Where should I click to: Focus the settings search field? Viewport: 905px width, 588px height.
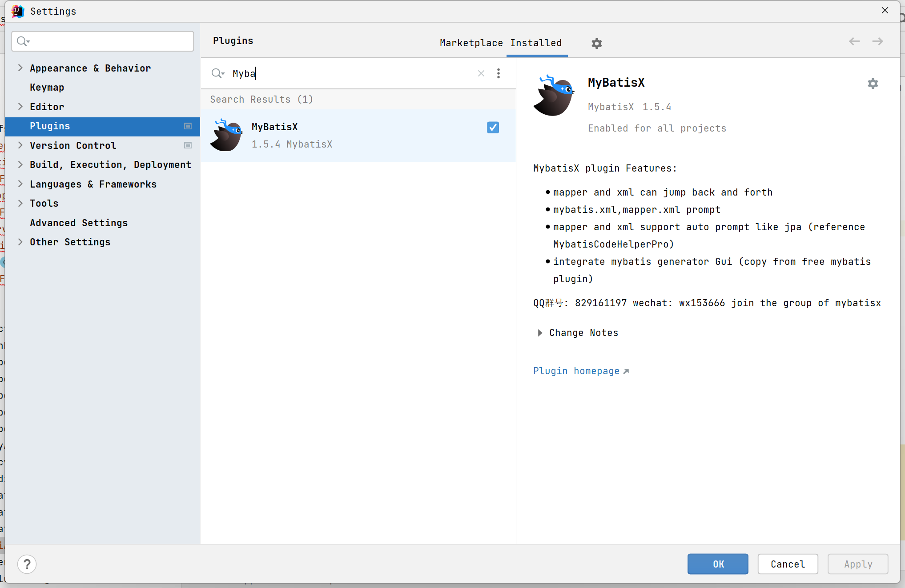[x=103, y=41]
